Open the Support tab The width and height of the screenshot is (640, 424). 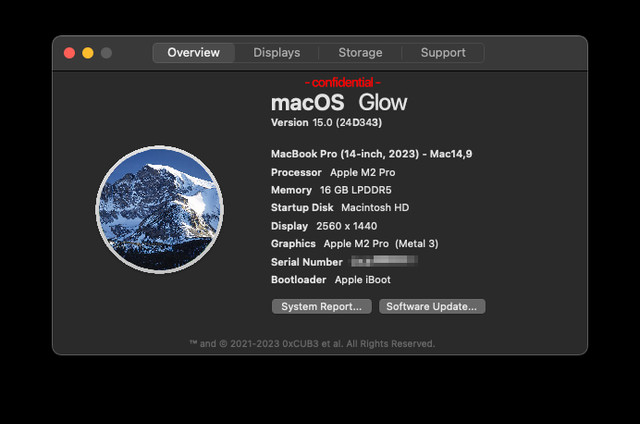click(443, 53)
